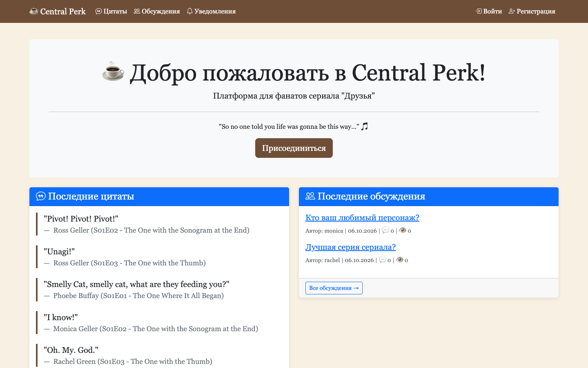
Task: Open the Войти login link
Action: tap(489, 11)
